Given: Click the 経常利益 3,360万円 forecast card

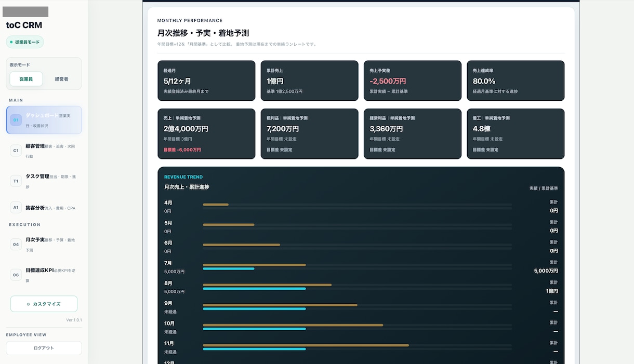Looking at the screenshot, I should 412,133.
